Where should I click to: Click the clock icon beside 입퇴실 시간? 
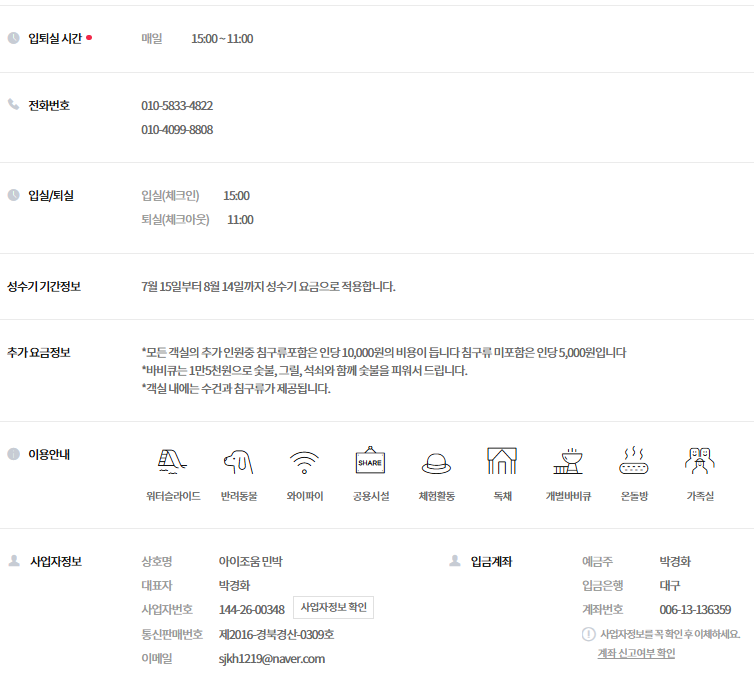click(x=14, y=39)
